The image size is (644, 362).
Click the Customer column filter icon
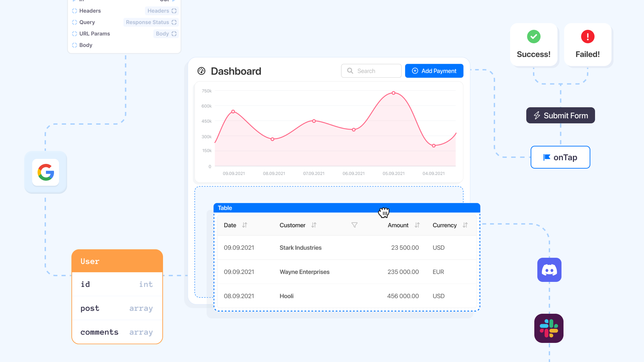[x=354, y=225]
